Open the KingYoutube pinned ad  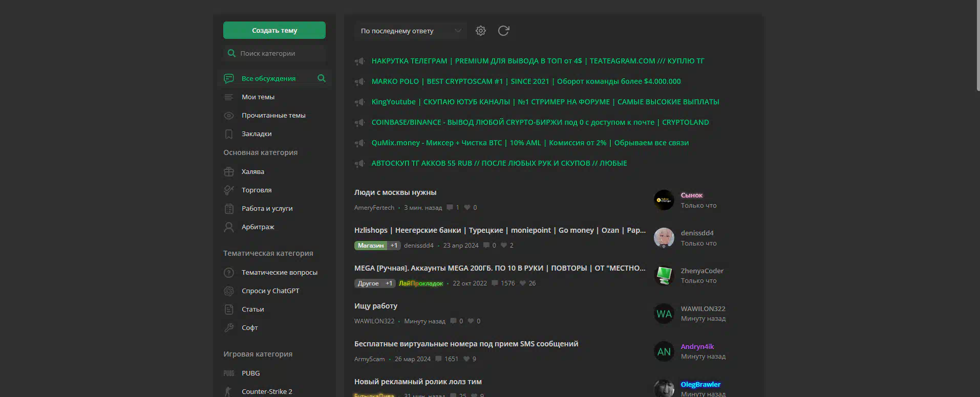click(545, 102)
